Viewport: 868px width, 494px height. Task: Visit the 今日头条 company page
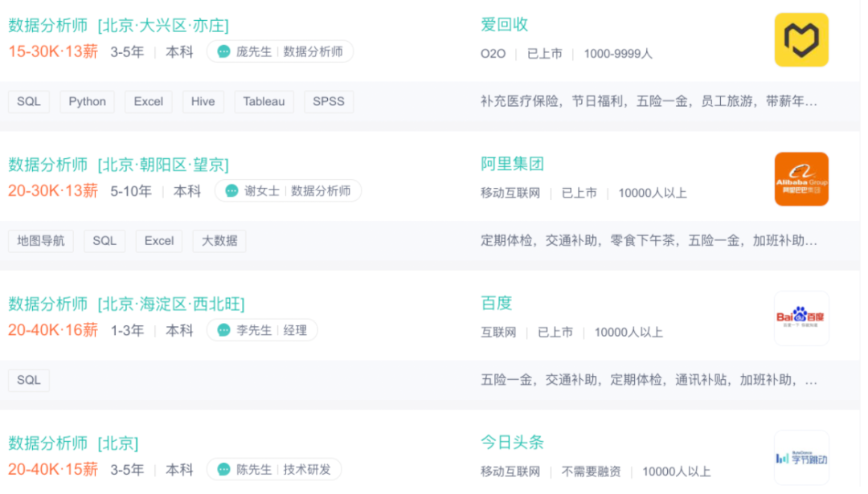pyautogui.click(x=512, y=443)
